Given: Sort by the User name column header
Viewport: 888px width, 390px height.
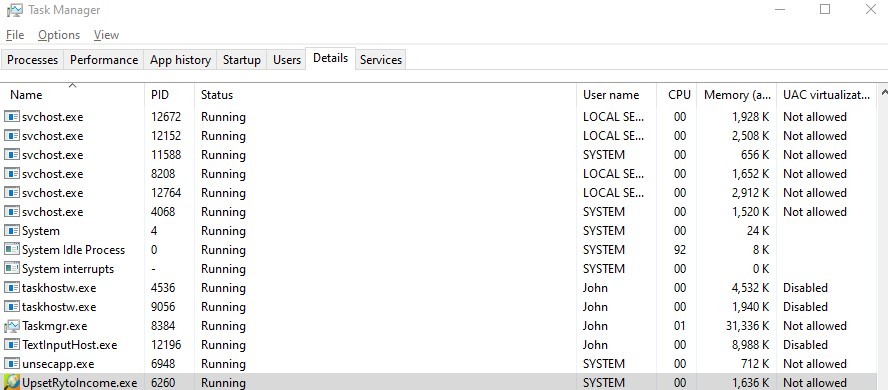Looking at the screenshot, I should [616, 95].
